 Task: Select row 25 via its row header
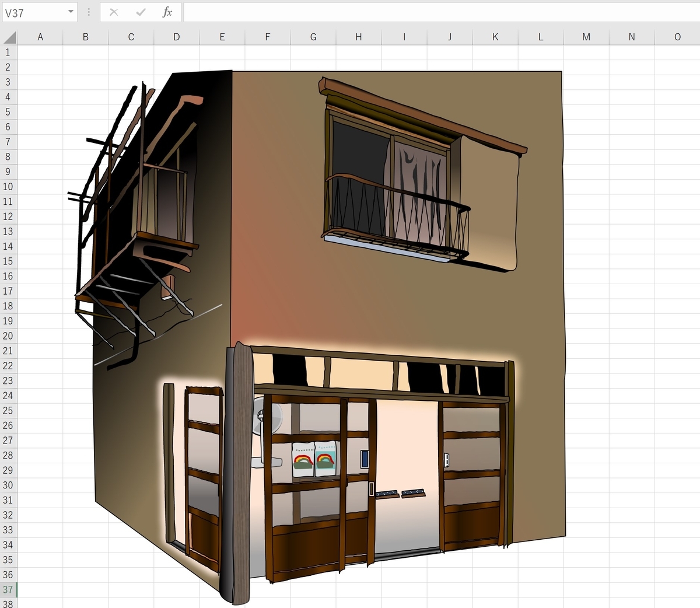[8, 411]
